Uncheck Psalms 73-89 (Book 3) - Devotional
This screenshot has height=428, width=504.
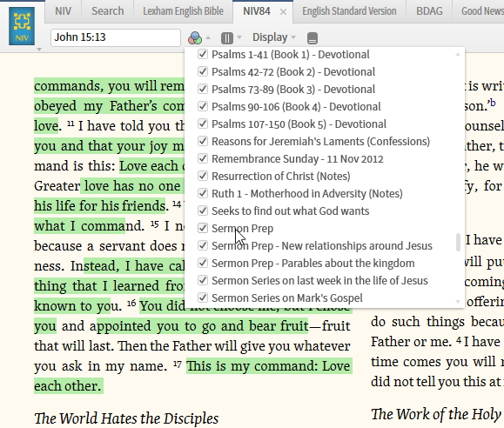[203, 89]
